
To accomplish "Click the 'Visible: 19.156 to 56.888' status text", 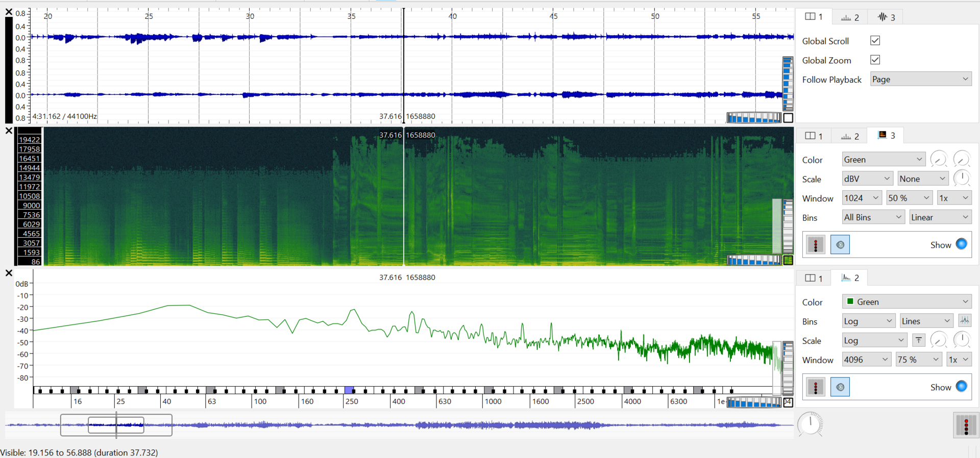I will click(x=79, y=452).
